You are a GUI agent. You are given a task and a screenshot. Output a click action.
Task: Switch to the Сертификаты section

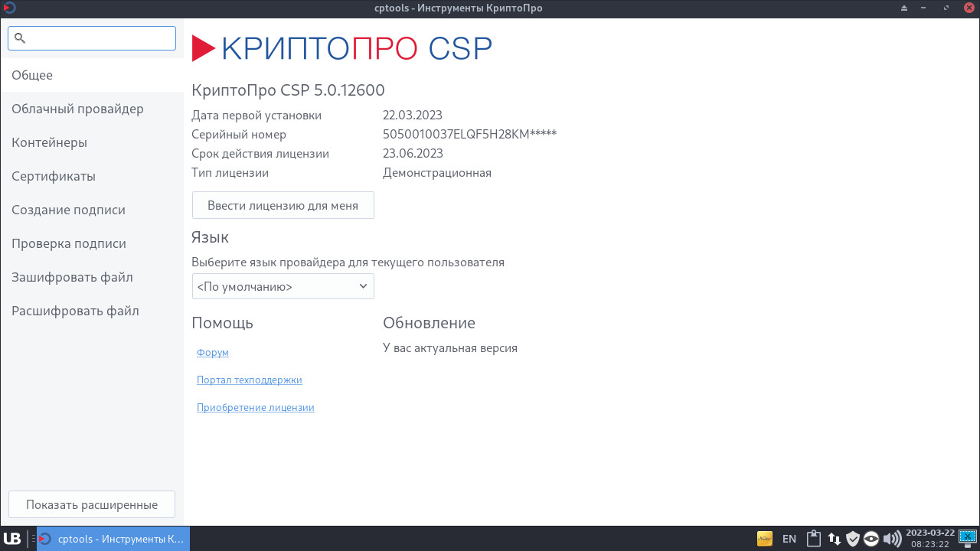(x=92, y=176)
